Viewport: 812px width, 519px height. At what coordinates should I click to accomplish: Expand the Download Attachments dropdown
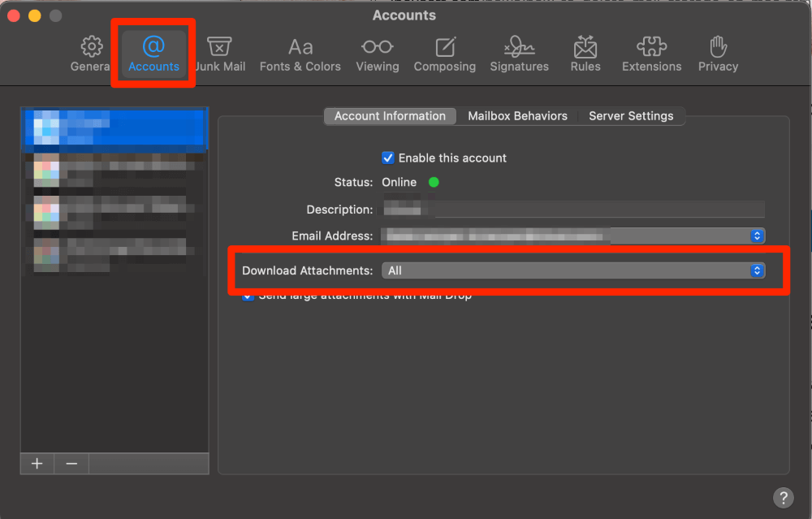click(x=573, y=270)
